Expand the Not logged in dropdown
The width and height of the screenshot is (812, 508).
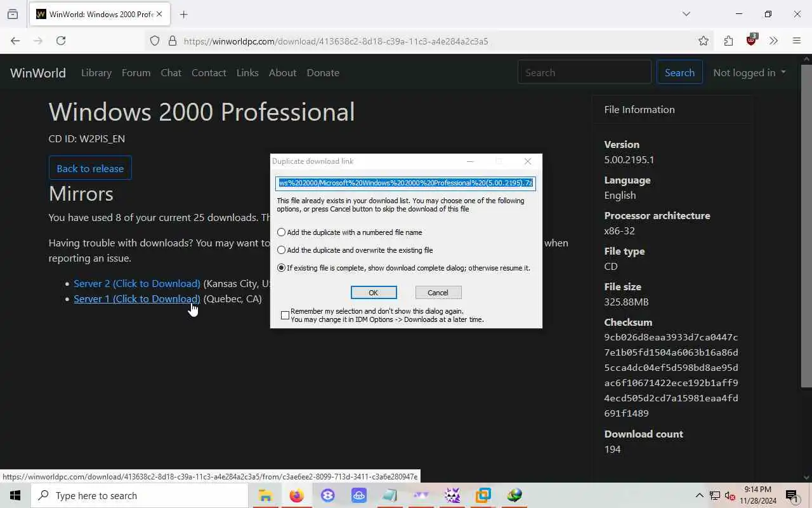[749, 72]
